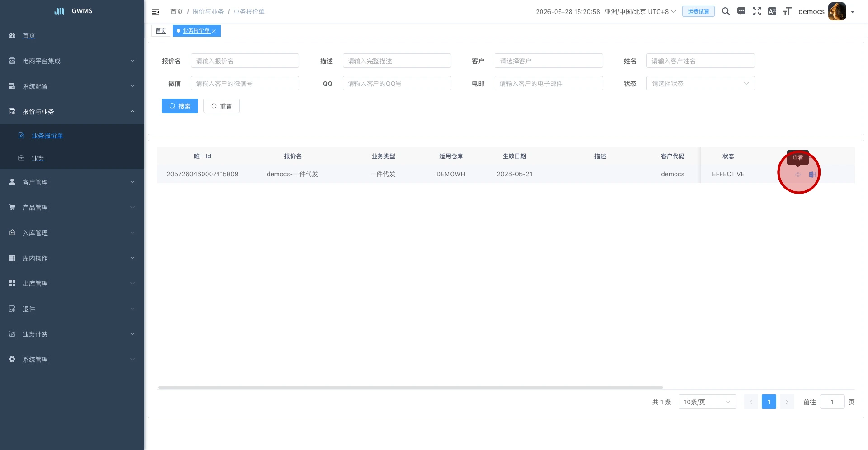Switch to the 业务报价单 page tab
This screenshot has width=868, height=450.
point(196,31)
